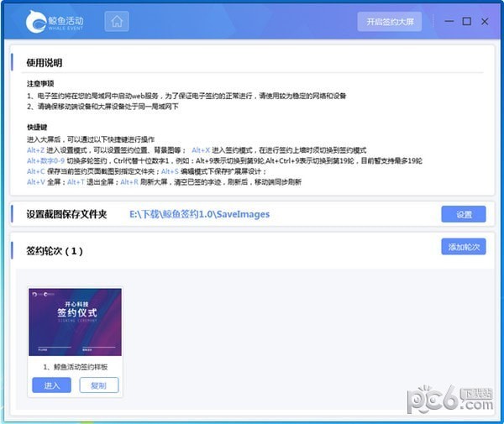Viewport: 504px width, 424px height.
Task: Click the 开启签约大屏 button
Action: point(390,22)
